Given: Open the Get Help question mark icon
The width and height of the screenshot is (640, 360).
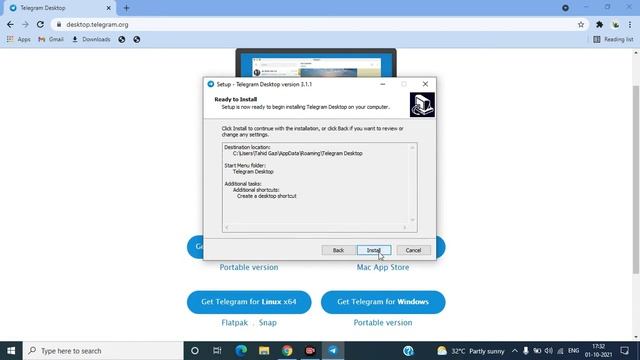Looking at the screenshot, I should tap(408, 351).
